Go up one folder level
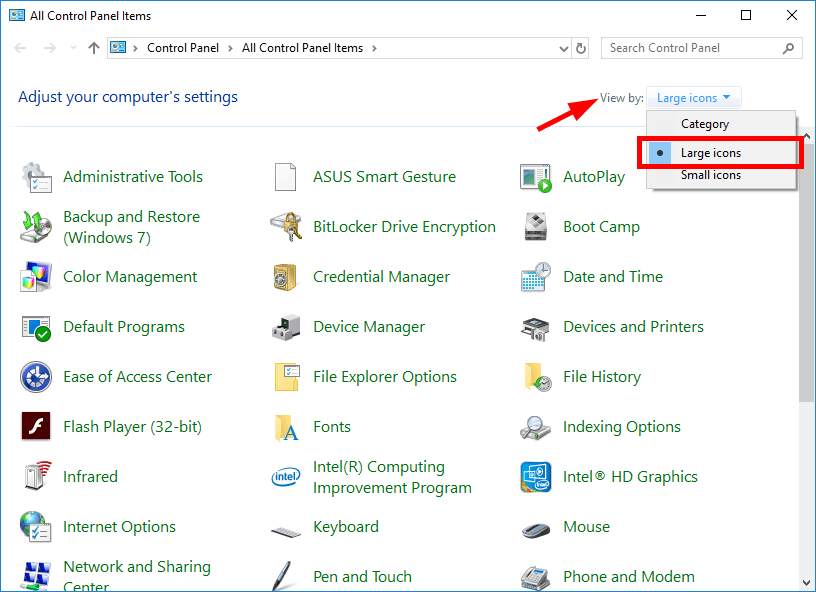 [94, 48]
